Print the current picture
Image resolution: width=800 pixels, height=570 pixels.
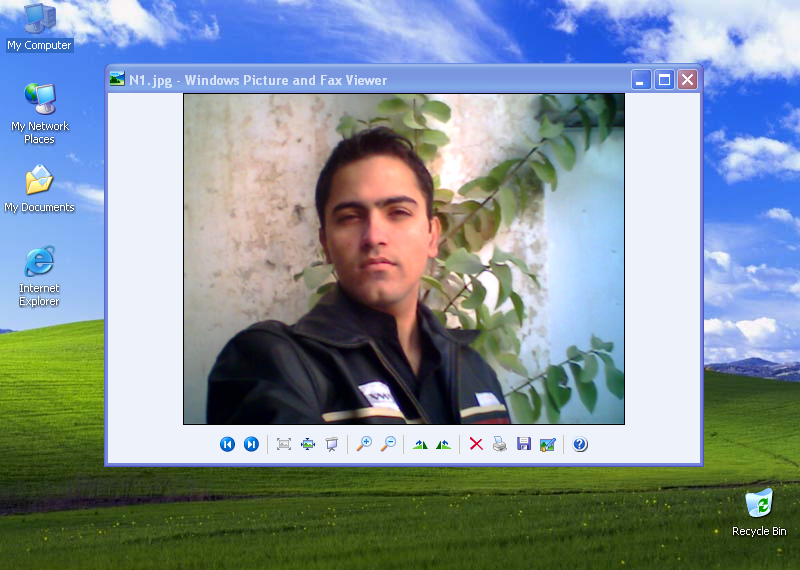(500, 444)
